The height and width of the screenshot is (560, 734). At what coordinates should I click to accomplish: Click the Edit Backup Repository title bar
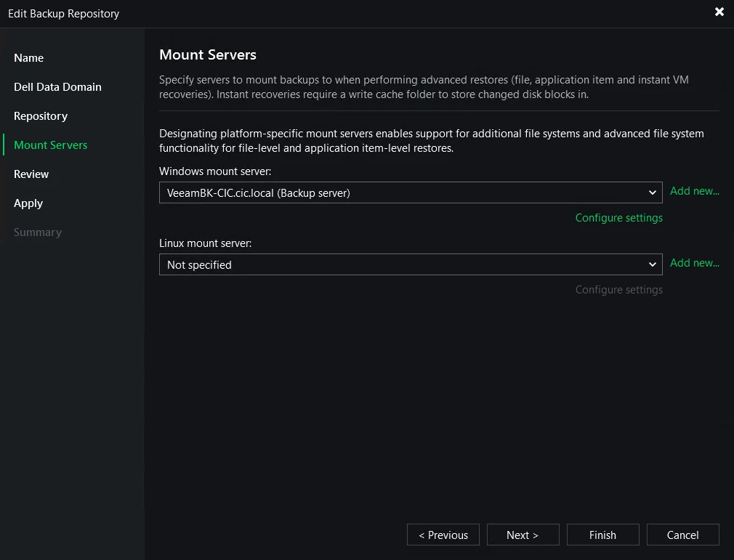coord(291,13)
